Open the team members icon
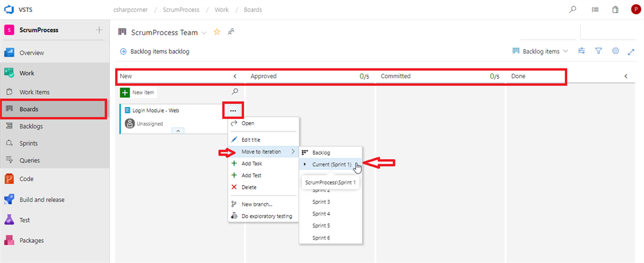The width and height of the screenshot is (644, 263). (x=231, y=31)
